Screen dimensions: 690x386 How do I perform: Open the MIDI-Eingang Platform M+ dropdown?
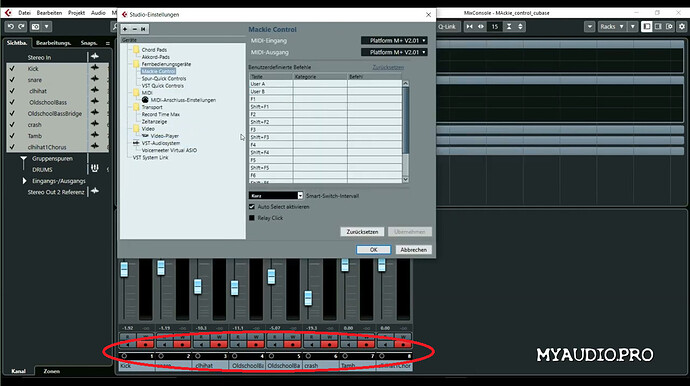(x=394, y=40)
